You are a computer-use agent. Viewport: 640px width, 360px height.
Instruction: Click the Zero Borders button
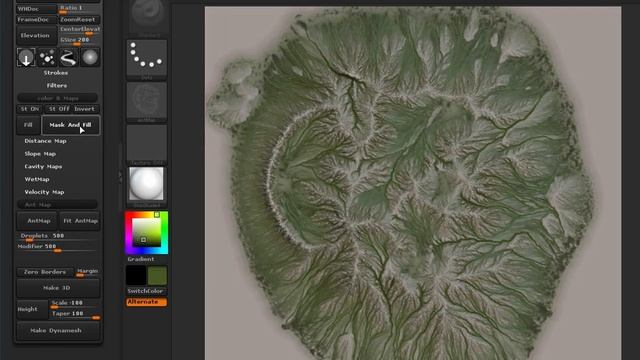point(45,272)
